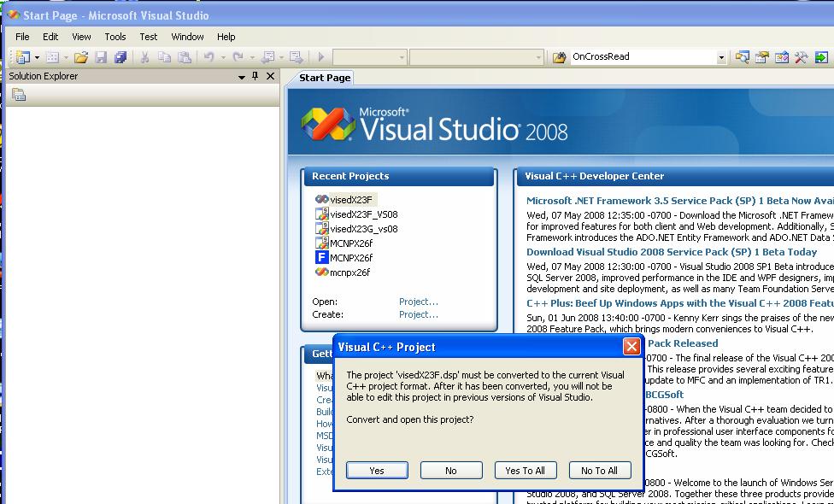Image resolution: width=834 pixels, height=504 pixels.
Task: Click the No To All button
Action: click(600, 471)
